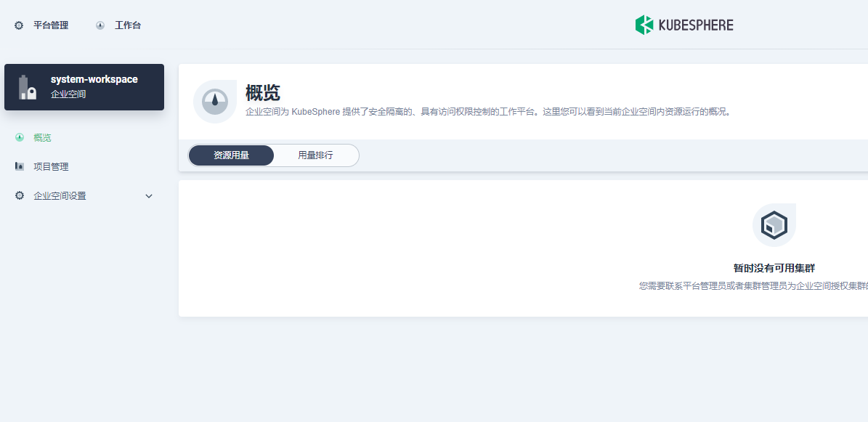Click the 概览 sidebar gauge icon
This screenshot has width=868, height=422.
pos(20,138)
